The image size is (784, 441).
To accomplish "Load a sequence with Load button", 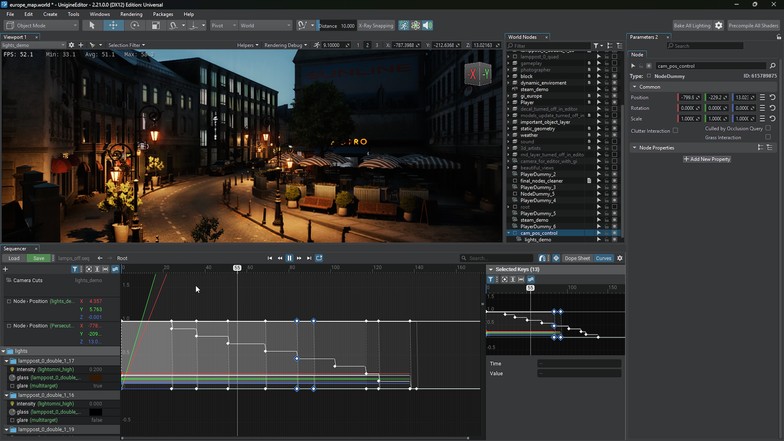I will [x=14, y=258].
